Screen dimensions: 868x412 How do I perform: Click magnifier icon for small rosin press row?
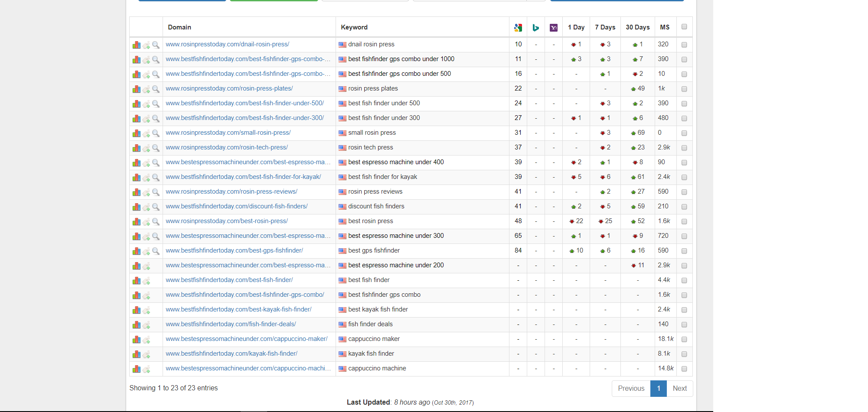pos(156,133)
